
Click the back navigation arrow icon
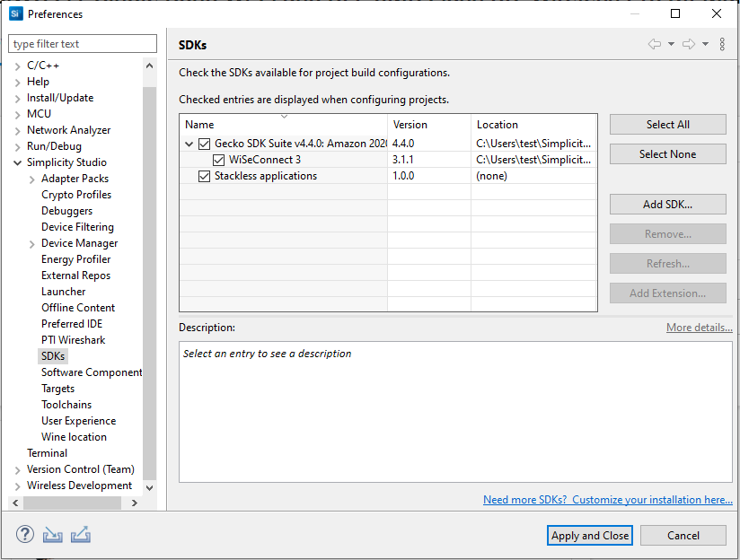click(x=655, y=44)
